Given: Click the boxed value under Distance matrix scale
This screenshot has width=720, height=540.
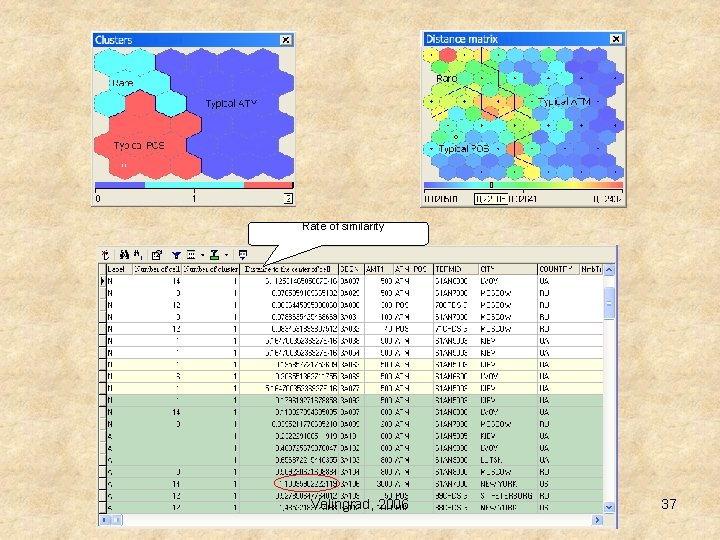Looking at the screenshot, I should (x=491, y=199).
